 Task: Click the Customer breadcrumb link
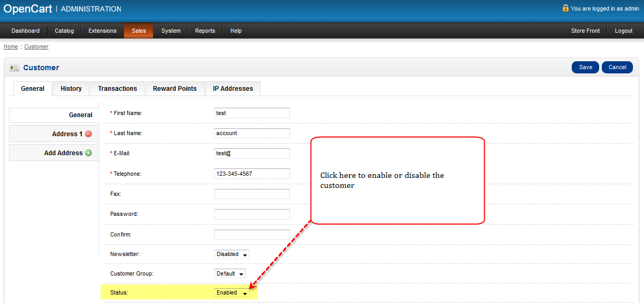point(36,47)
